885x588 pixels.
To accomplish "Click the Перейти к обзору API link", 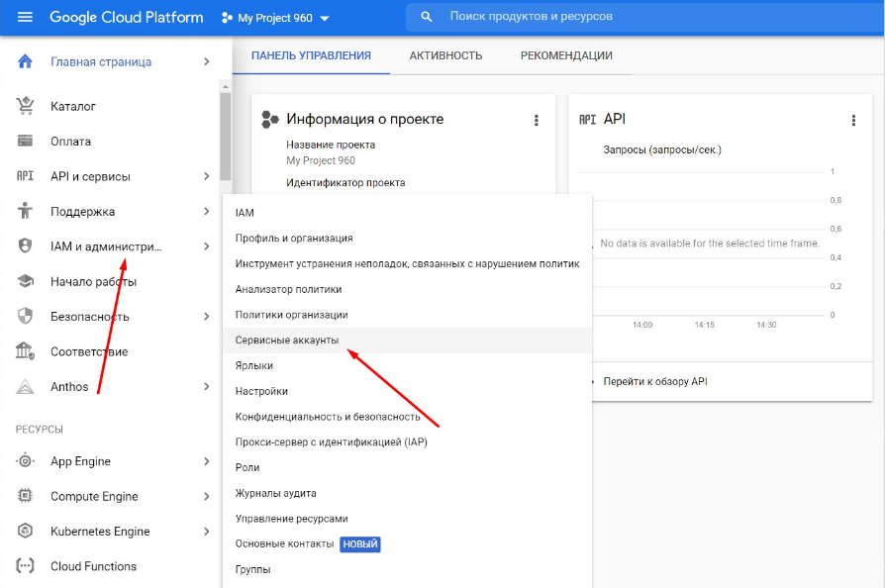I will pyautogui.click(x=654, y=381).
